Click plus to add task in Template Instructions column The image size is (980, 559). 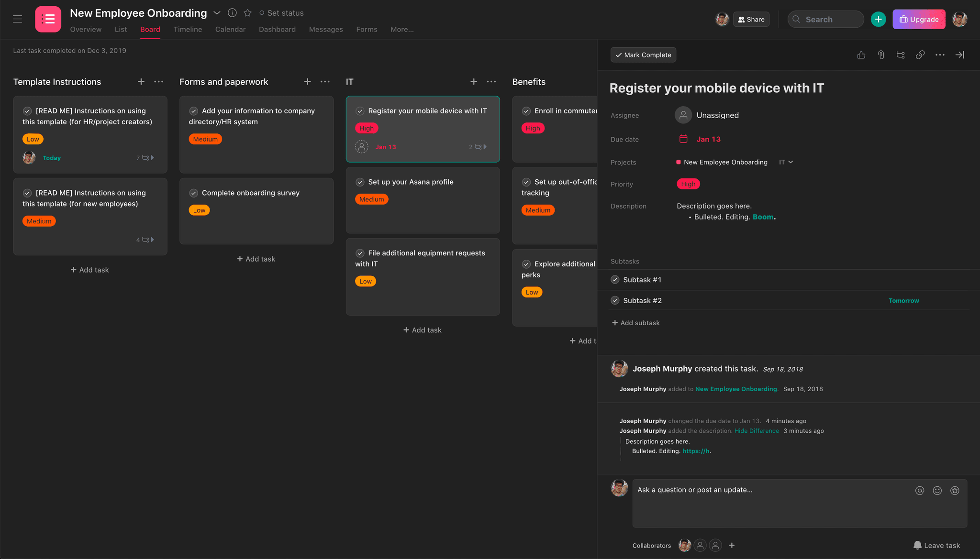point(141,82)
